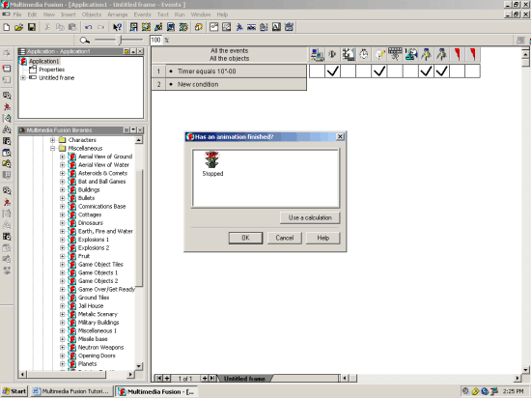Viewport: 532px width, 399px height.
Task: Select Create new objects column icon
Action: pyautogui.click(x=379, y=54)
